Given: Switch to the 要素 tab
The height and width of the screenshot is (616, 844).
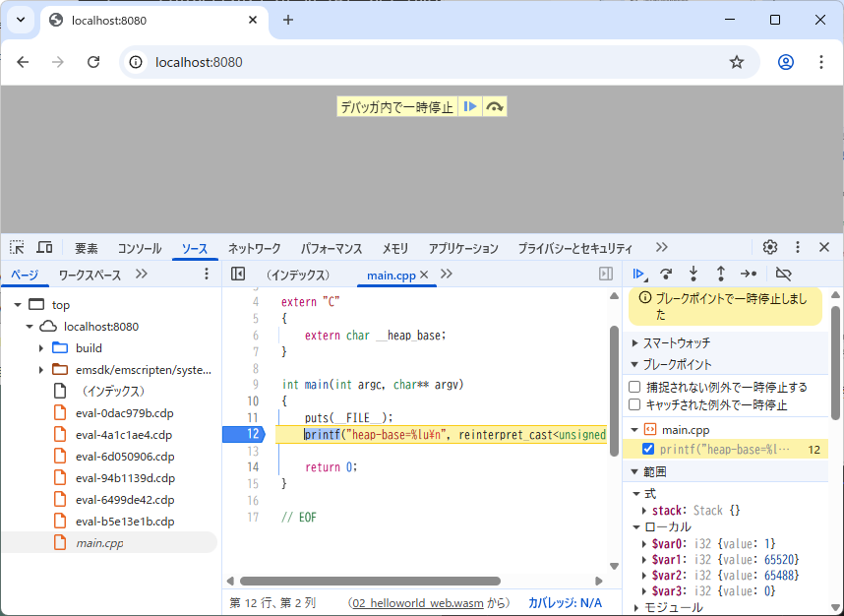Looking at the screenshot, I should [x=87, y=248].
